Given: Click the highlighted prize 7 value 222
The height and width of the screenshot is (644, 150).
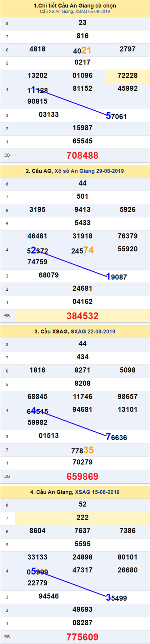Looking at the screenshot, I should coord(82,517).
